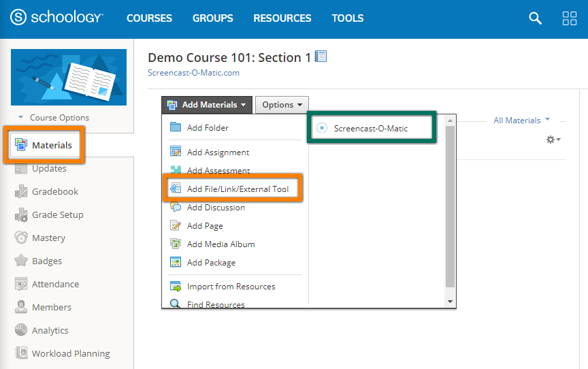Click the Add Assignment icon
Image resolution: width=588 pixels, height=369 pixels.
[176, 152]
